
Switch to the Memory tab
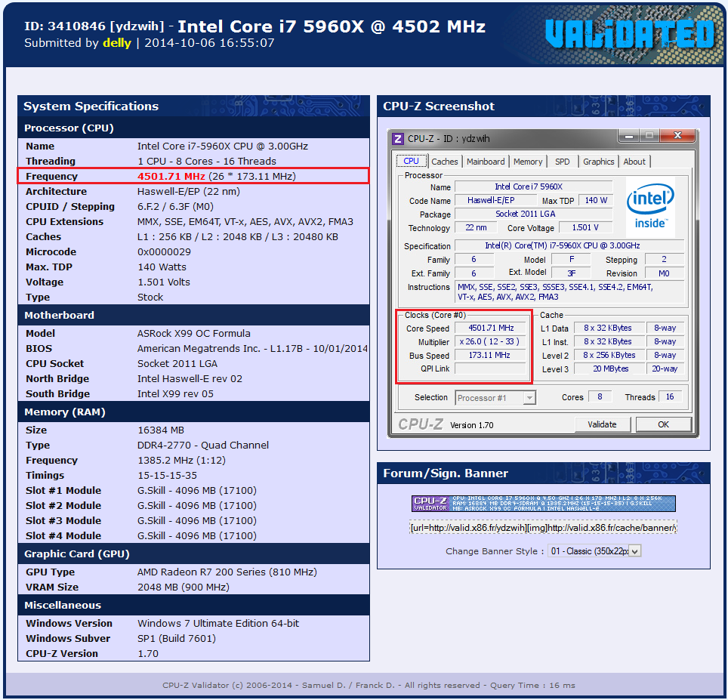[x=527, y=162]
